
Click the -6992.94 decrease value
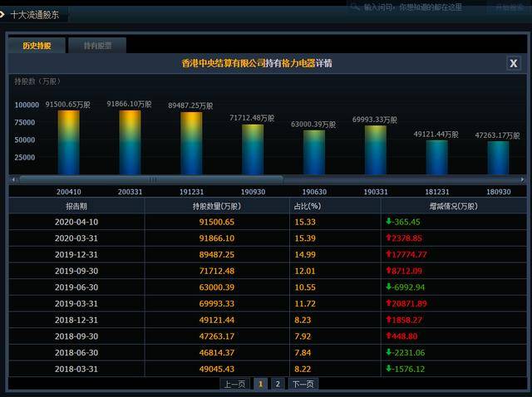click(405, 287)
